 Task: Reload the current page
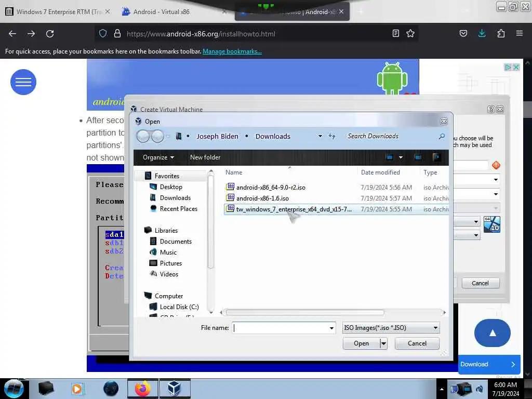pos(50,34)
